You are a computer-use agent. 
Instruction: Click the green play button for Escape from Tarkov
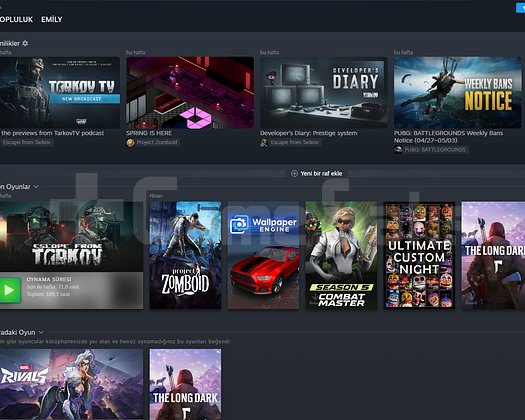click(9, 290)
